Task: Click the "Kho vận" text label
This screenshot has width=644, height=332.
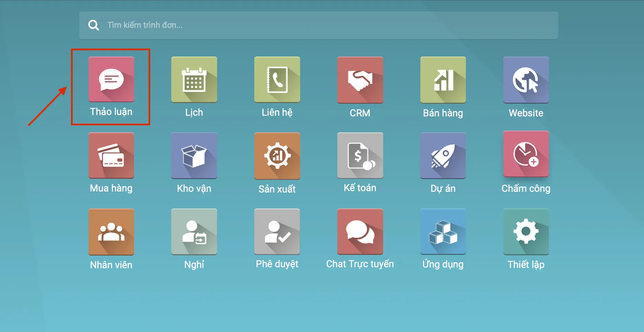Action: pos(194,188)
